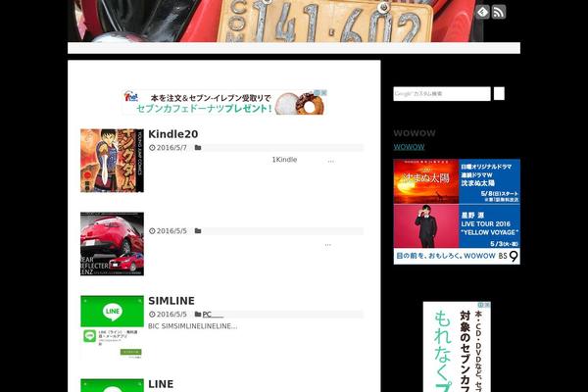This screenshot has height=392, width=588.
Task: Open the LINE article title at the bottom
Action: pyautogui.click(x=161, y=384)
